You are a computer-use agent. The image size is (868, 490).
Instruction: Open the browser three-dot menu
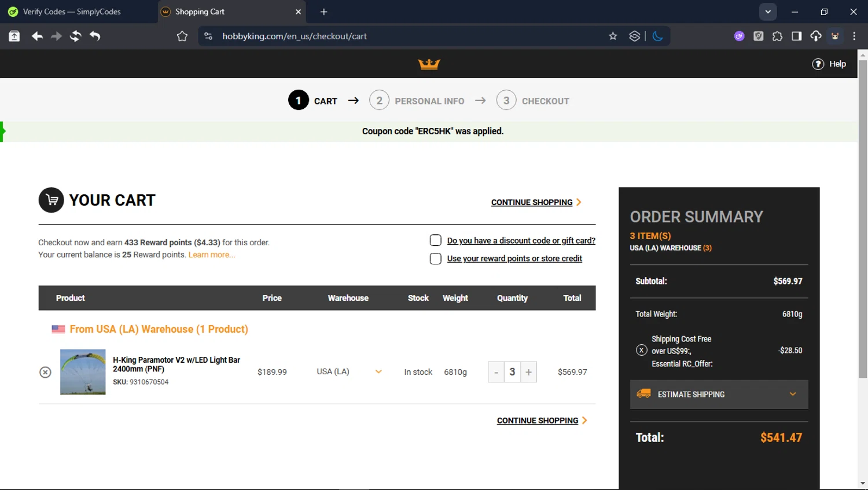tap(854, 36)
